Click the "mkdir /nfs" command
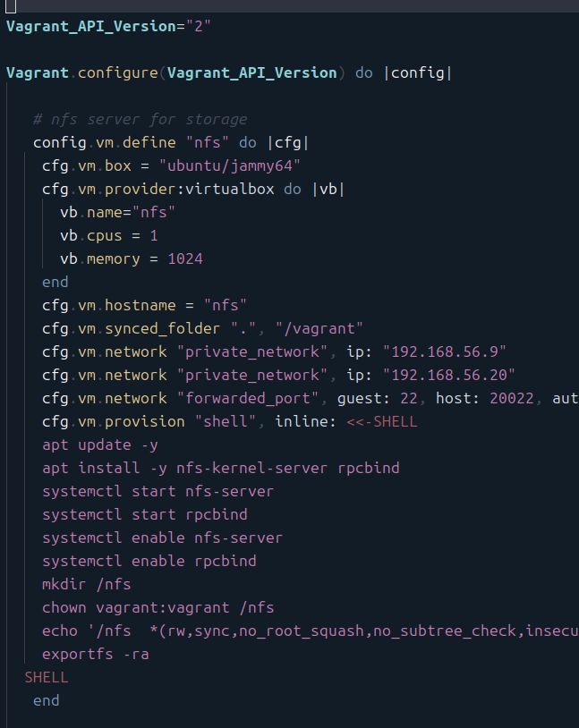The image size is (579, 728). click(x=86, y=584)
